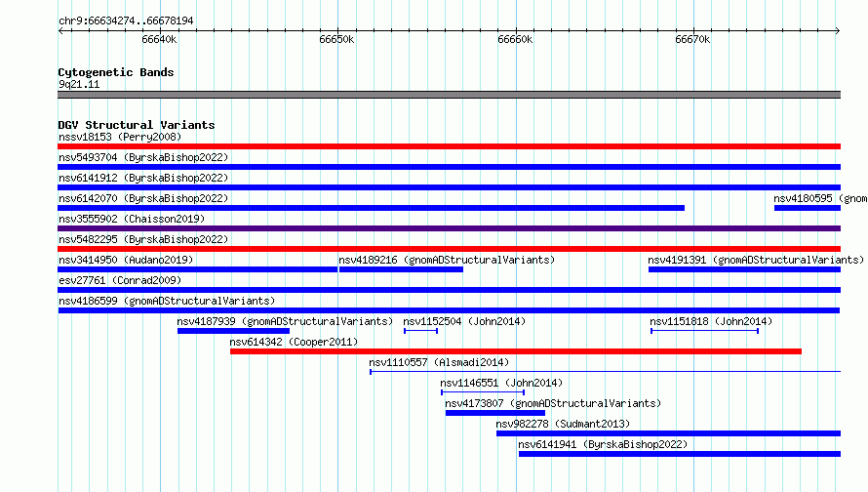This screenshot has height=492, width=868.
Task: Click the blue nsv6141912 variant bar
Action: pos(449,187)
